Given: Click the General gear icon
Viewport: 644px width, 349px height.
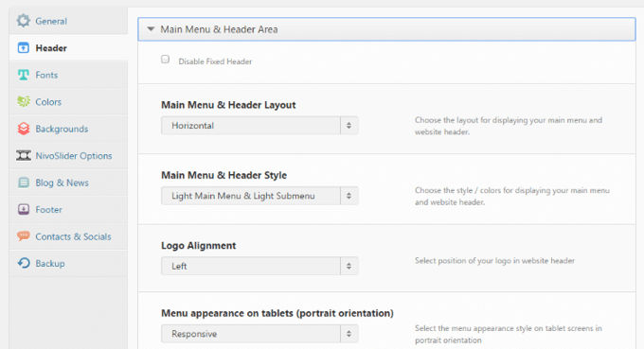Looking at the screenshot, I should [x=24, y=21].
